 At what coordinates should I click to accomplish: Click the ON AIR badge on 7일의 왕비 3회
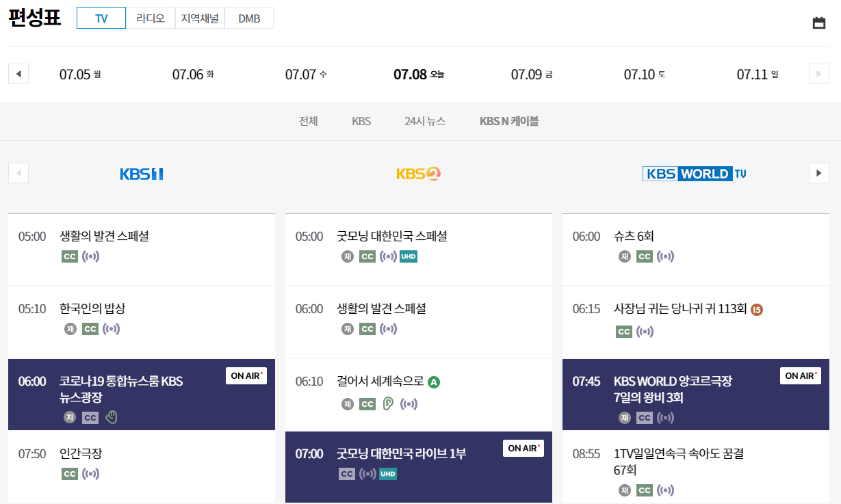800,375
